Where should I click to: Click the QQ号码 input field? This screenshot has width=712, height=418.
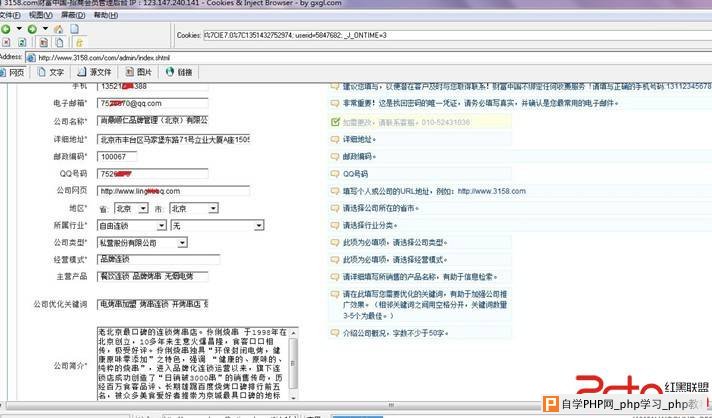coord(153,174)
